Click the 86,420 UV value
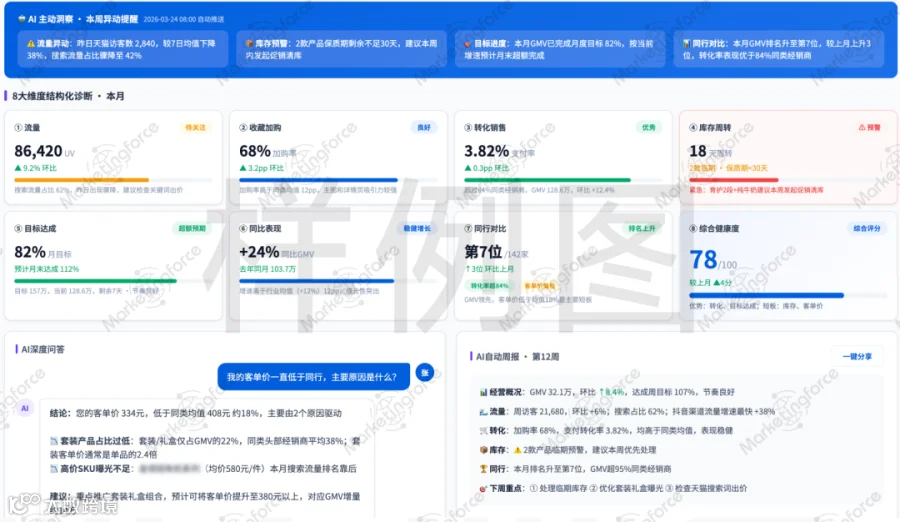Viewport: 900px width, 522px height. pos(44,152)
